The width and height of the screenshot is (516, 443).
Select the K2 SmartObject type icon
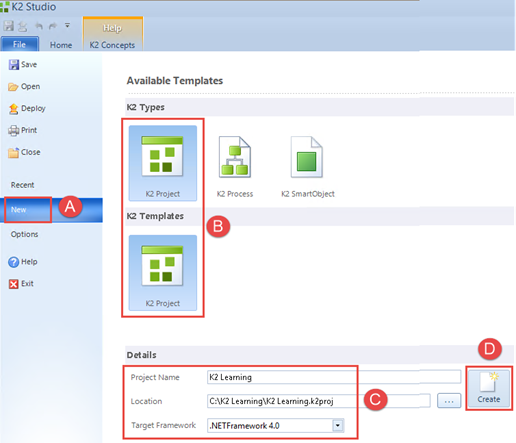pos(308,166)
